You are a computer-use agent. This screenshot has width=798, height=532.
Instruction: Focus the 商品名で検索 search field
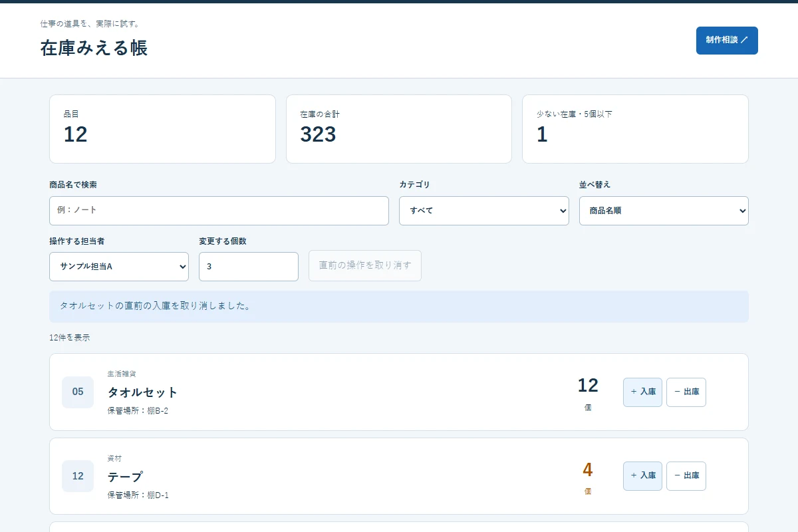click(219, 210)
